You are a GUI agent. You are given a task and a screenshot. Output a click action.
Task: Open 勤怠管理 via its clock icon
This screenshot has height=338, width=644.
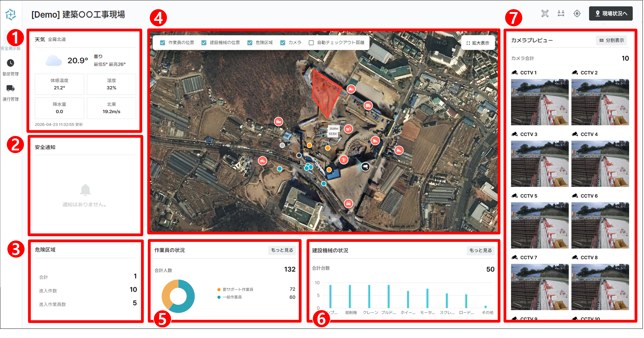pyautogui.click(x=11, y=63)
